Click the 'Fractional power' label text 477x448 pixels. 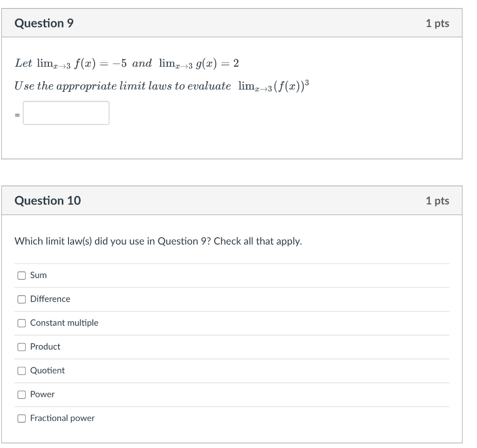pyautogui.click(x=62, y=418)
